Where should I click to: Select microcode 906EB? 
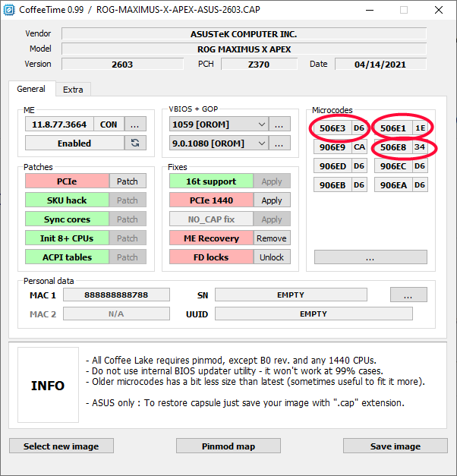pyautogui.click(x=333, y=185)
